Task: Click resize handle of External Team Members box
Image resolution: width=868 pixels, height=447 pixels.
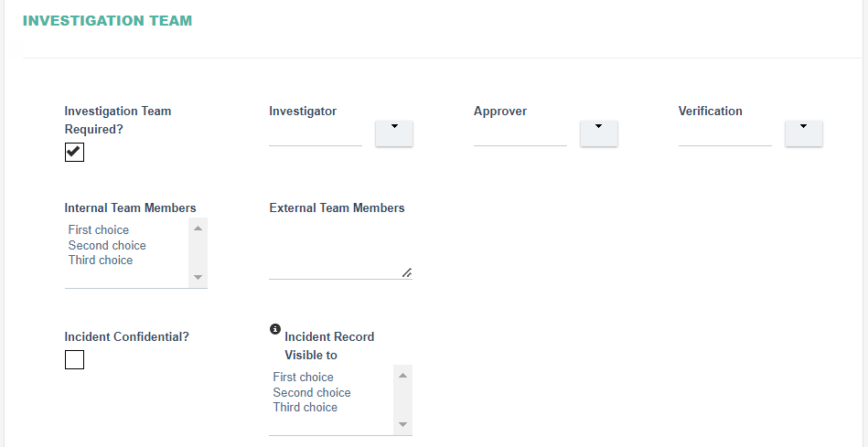Action: pyautogui.click(x=407, y=272)
